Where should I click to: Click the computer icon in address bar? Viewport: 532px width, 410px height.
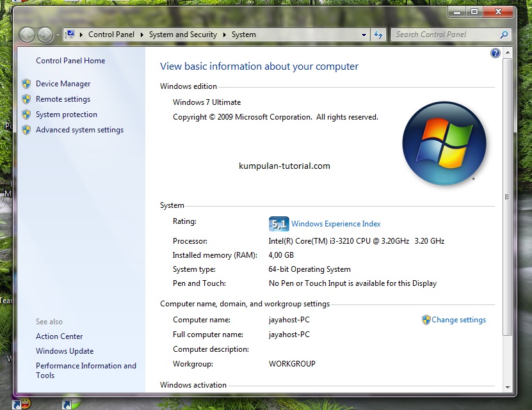click(x=70, y=35)
